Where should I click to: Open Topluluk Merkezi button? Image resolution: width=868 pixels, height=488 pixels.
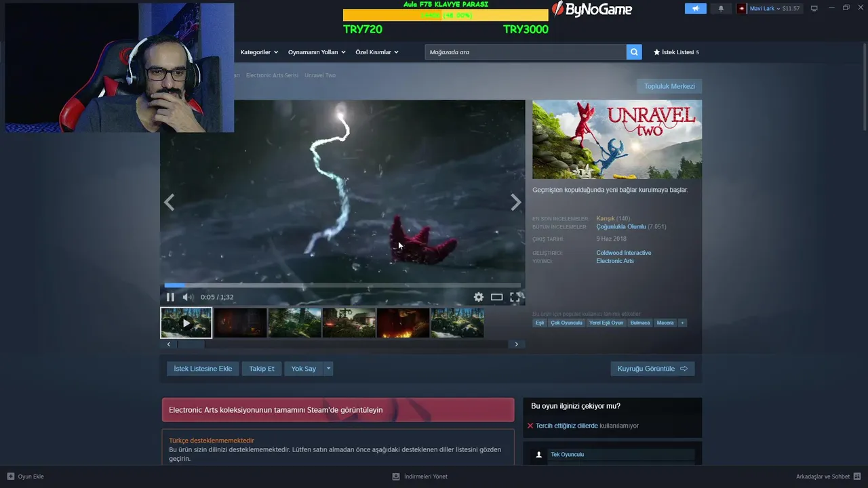(669, 86)
